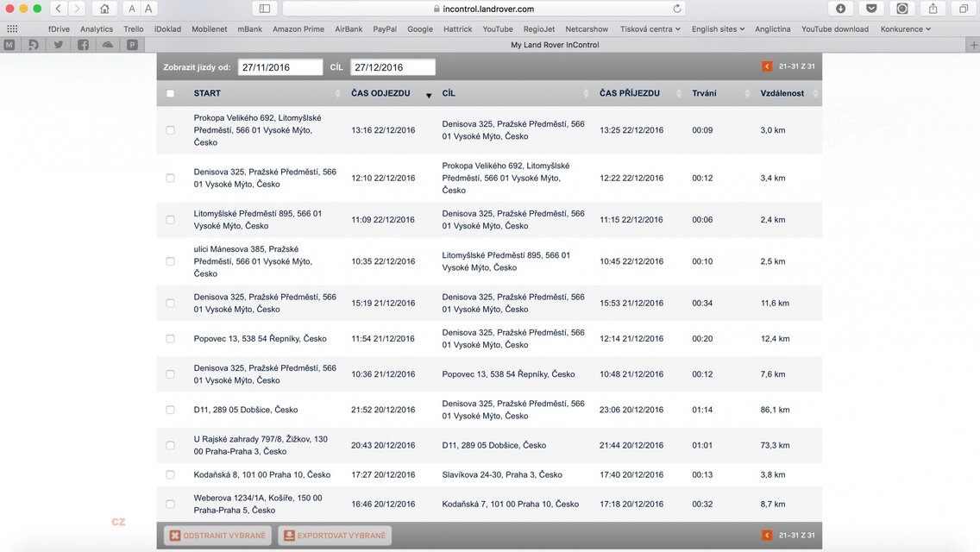
Task: Click the top previous-page orange arrow
Action: [767, 66]
